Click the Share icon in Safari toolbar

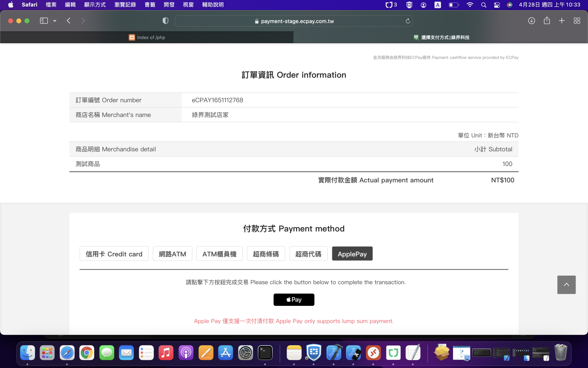pyautogui.click(x=546, y=21)
